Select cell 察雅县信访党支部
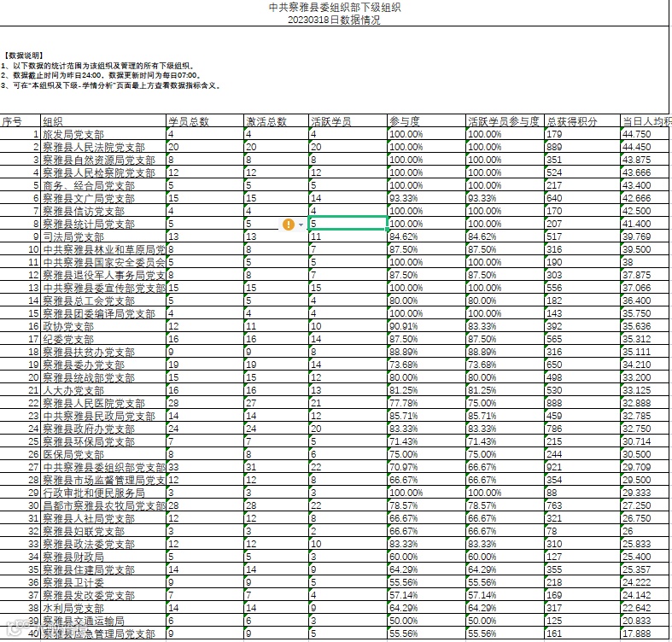The height and width of the screenshot is (642, 672). (x=103, y=211)
